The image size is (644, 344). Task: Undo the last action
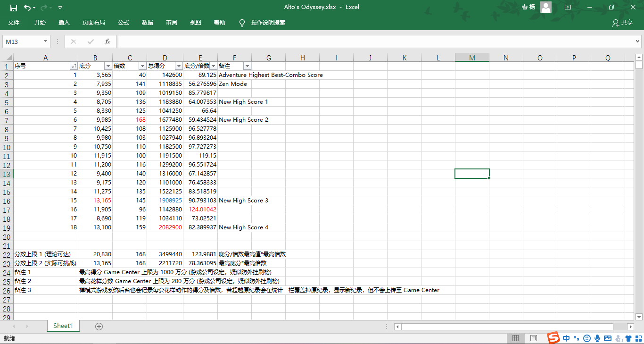coord(27,8)
